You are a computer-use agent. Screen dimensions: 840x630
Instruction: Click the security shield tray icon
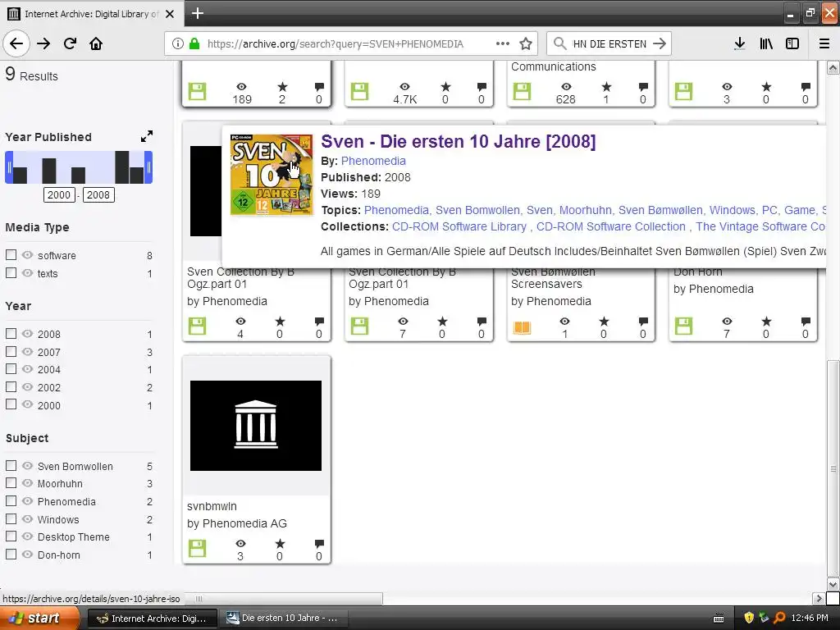[x=748, y=618]
